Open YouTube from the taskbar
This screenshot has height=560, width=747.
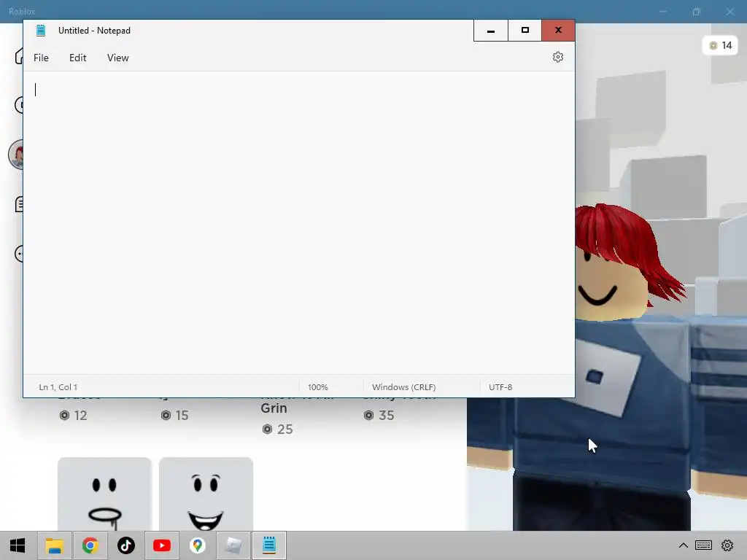(162, 545)
